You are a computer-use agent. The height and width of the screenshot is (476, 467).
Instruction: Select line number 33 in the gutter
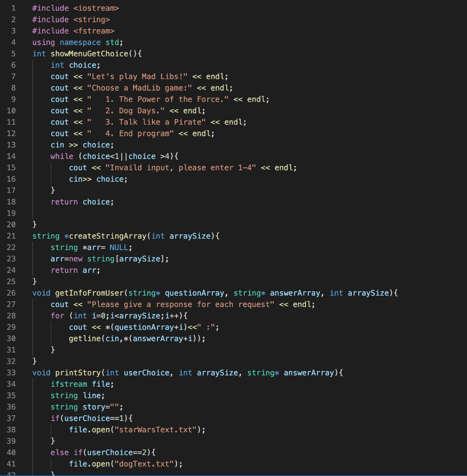(11, 373)
